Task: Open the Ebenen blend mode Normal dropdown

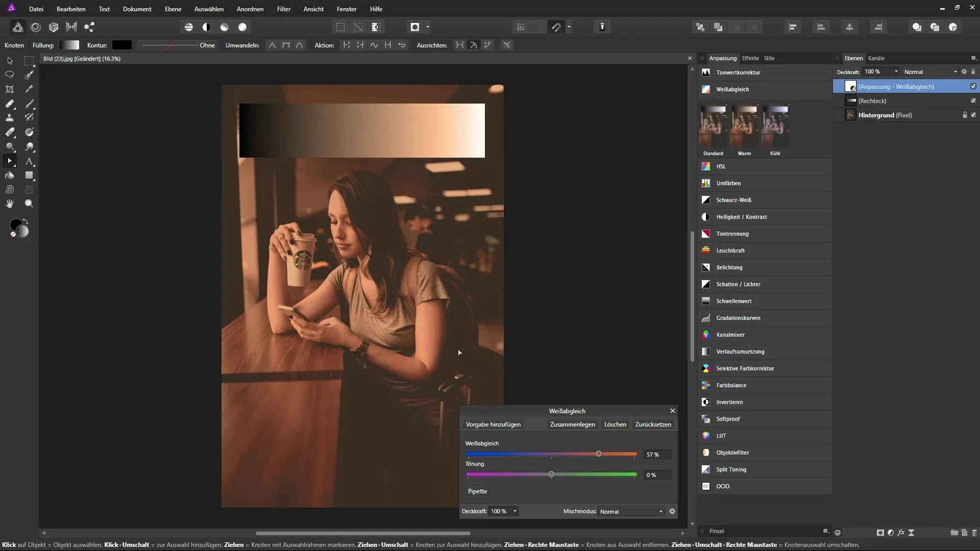Action: (930, 72)
